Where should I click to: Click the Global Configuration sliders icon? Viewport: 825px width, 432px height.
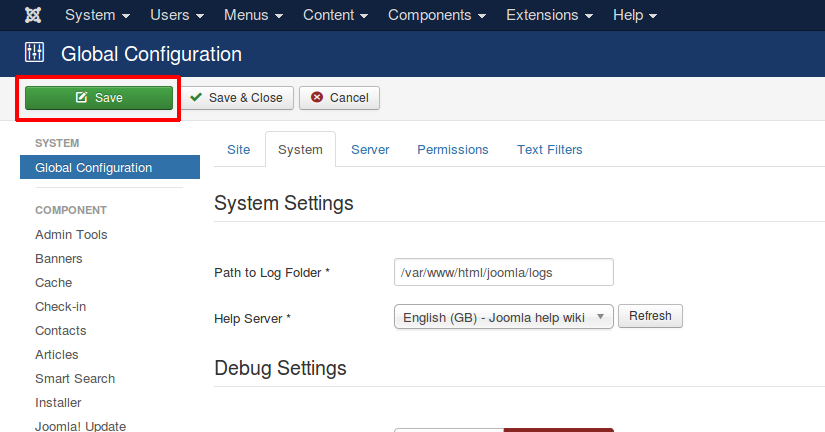35,53
